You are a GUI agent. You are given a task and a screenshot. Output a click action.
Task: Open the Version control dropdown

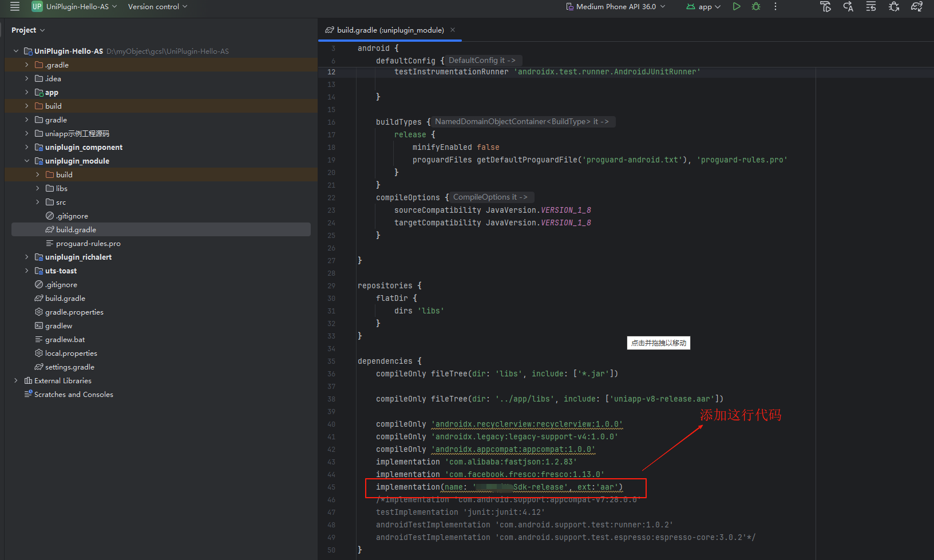tap(157, 6)
